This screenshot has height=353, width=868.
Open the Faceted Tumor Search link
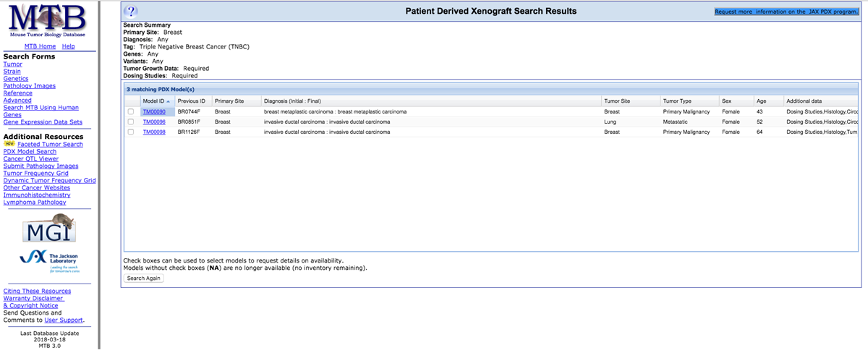[50, 145]
